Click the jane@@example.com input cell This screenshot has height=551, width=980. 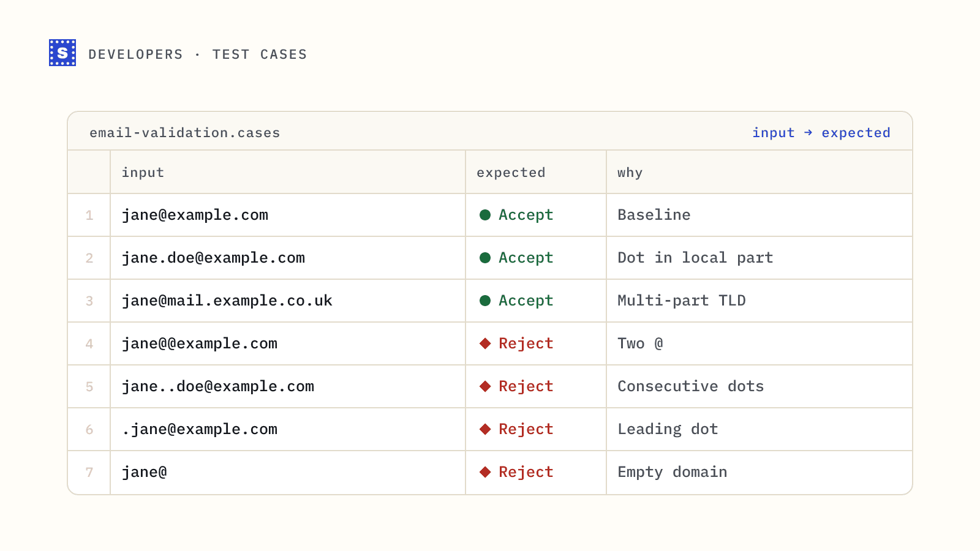(288, 343)
